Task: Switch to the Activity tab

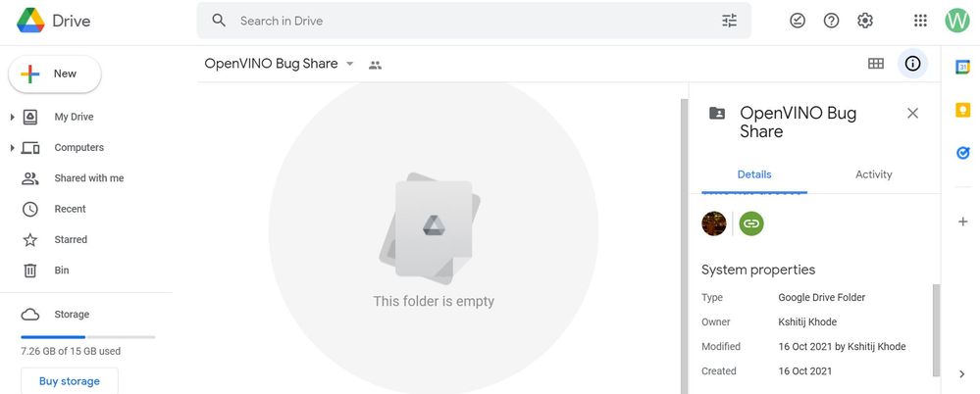Action: pyautogui.click(x=873, y=174)
